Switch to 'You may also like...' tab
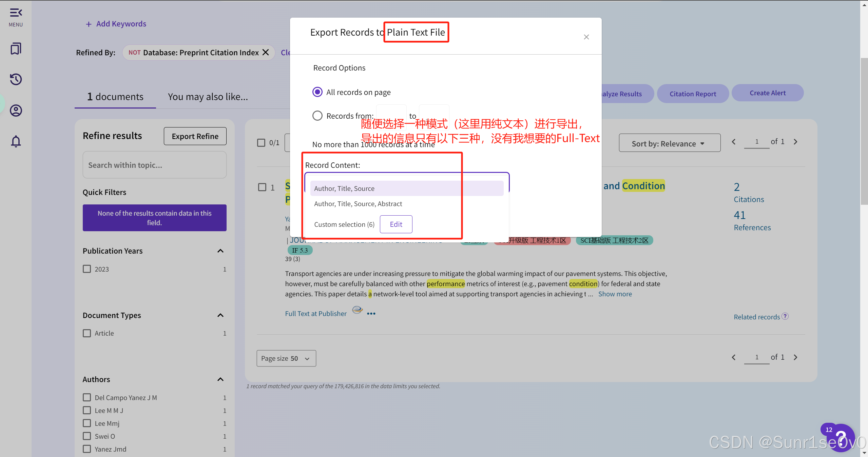 208,97
